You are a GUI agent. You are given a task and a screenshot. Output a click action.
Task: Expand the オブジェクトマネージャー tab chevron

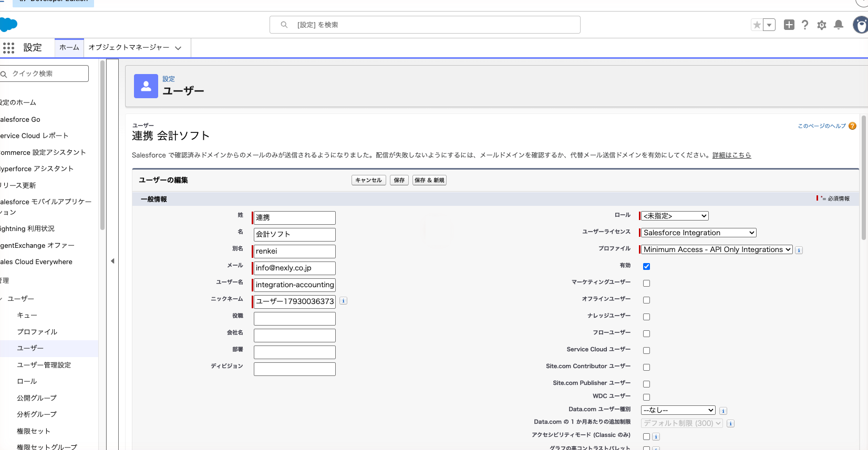pyautogui.click(x=178, y=48)
